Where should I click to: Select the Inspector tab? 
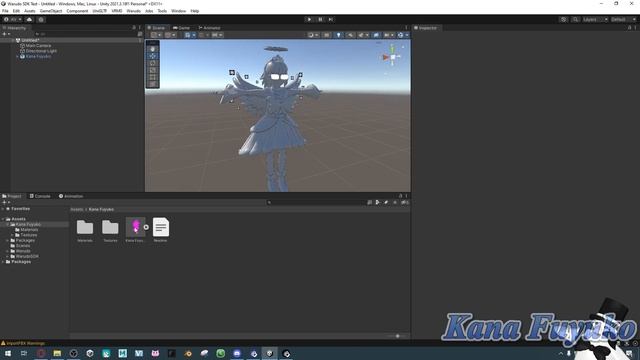tap(425, 28)
